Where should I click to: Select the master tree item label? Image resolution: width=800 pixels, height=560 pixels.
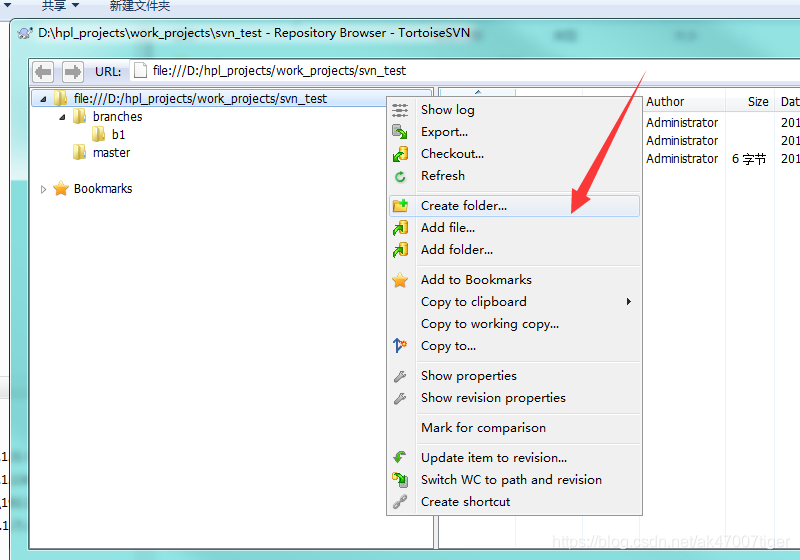[x=111, y=152]
